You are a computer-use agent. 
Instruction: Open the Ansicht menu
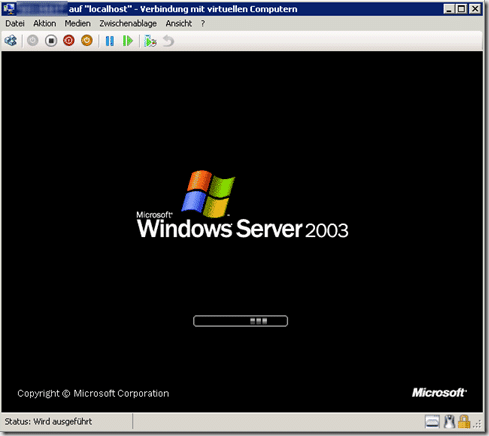click(x=179, y=24)
